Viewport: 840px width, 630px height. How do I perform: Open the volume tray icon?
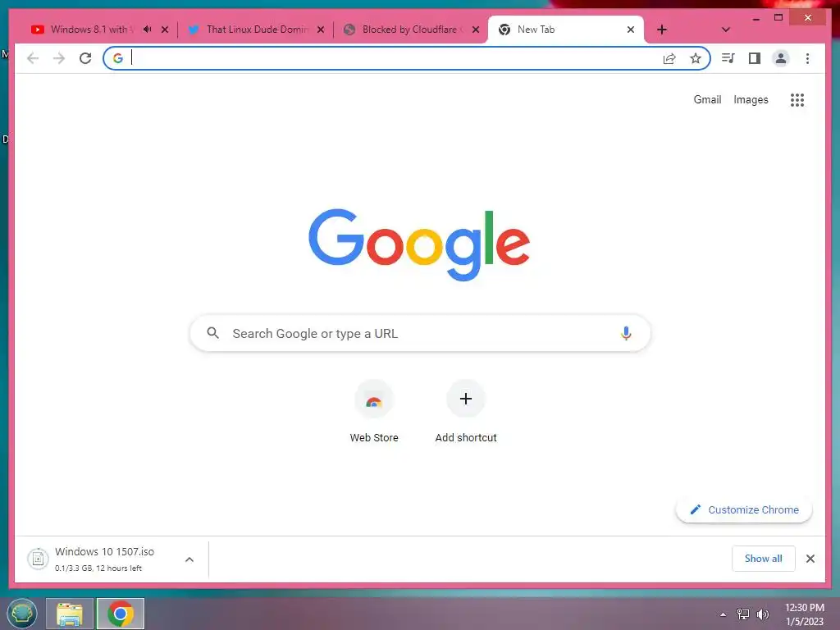tap(762, 614)
